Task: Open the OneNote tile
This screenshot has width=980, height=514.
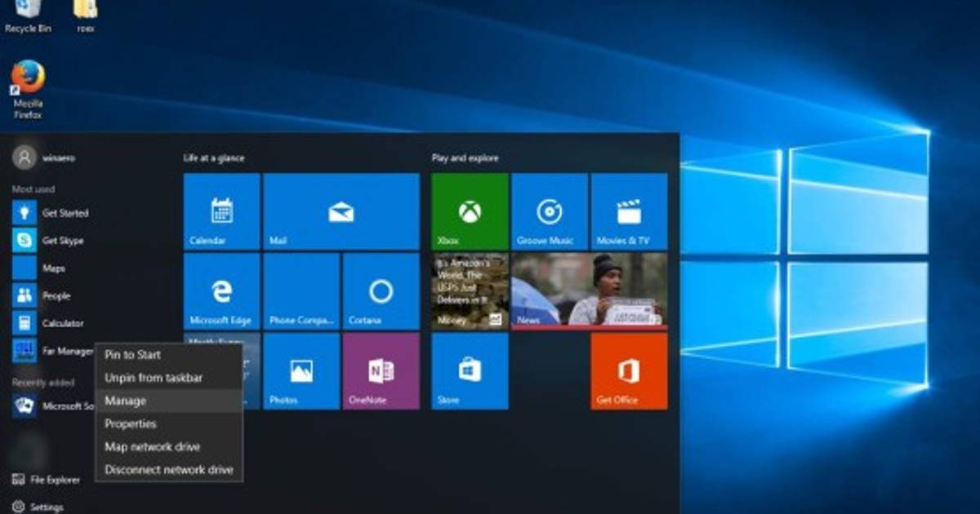Action: (x=381, y=371)
